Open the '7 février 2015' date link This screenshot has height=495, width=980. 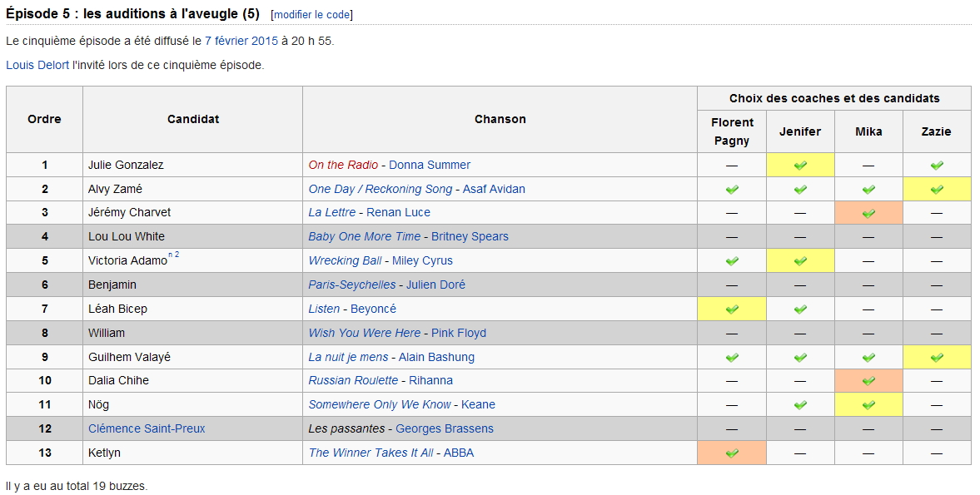[241, 41]
